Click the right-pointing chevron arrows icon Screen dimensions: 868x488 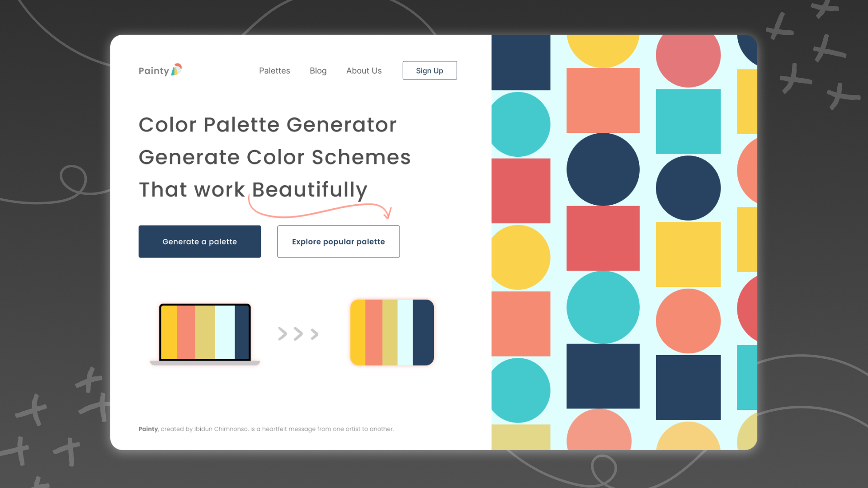pos(298,333)
